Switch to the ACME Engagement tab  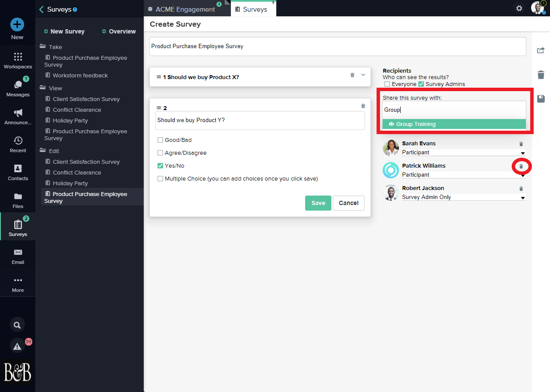point(185,9)
